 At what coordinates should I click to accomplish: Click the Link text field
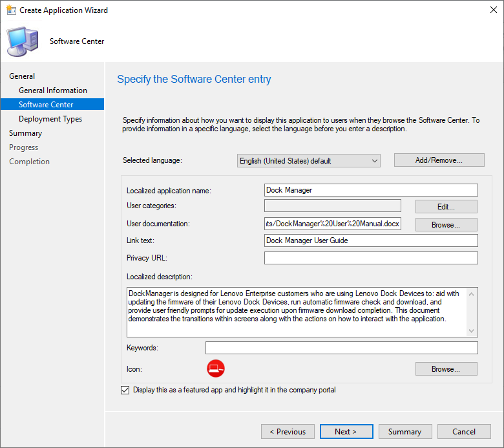pyautogui.click(x=371, y=240)
